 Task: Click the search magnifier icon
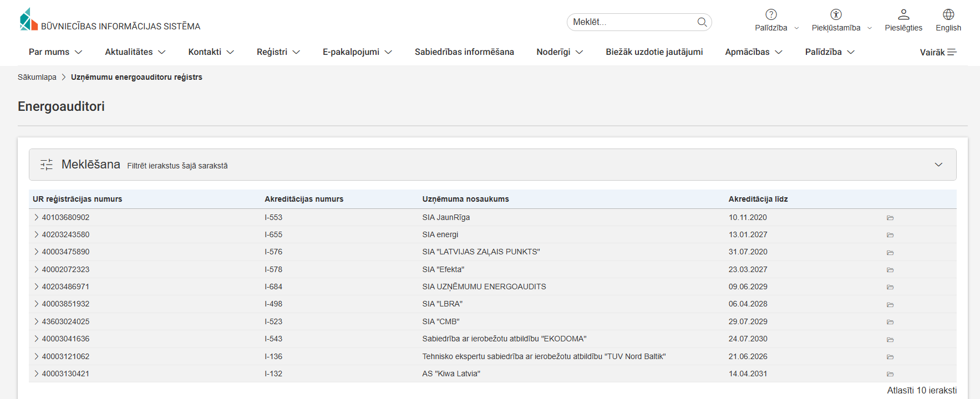pos(702,22)
